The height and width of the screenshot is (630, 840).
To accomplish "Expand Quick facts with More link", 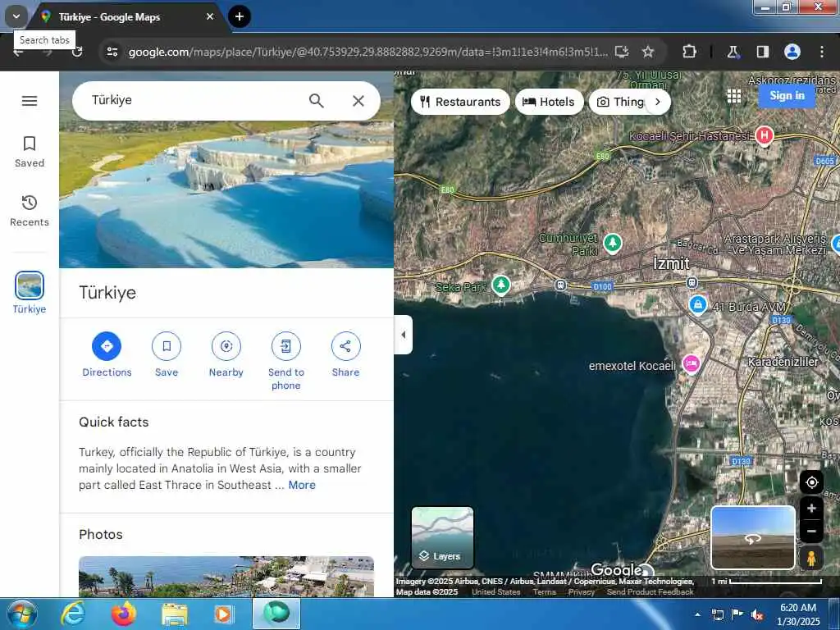I will tap(302, 485).
